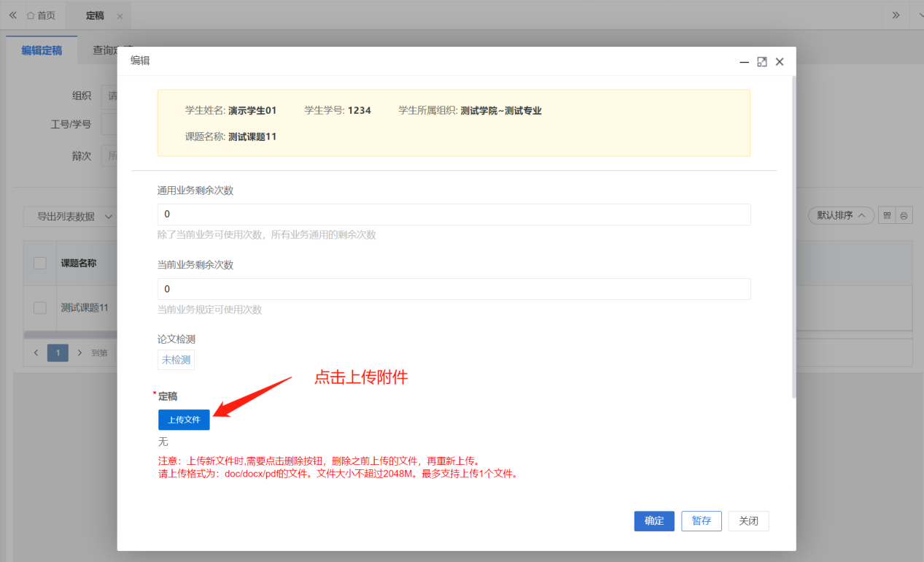The height and width of the screenshot is (562, 924).
Task: Save draft with 暂存 button
Action: pyautogui.click(x=702, y=521)
